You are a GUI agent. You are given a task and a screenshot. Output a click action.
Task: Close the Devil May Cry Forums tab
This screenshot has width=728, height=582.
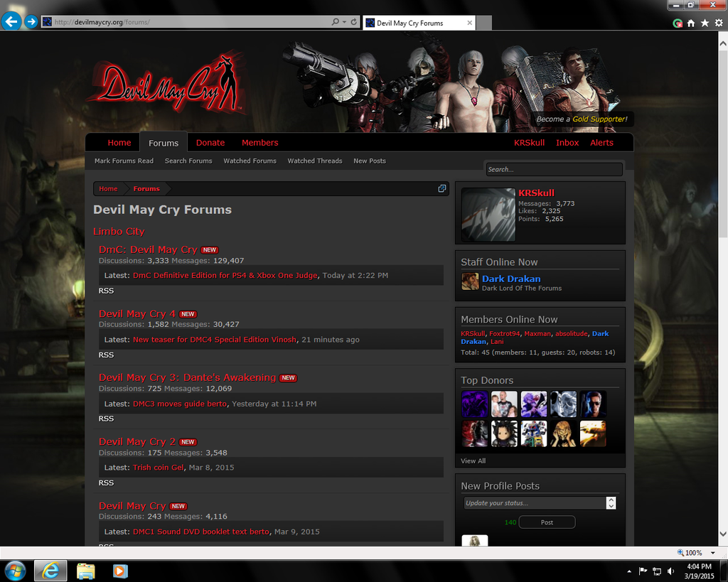coord(469,23)
